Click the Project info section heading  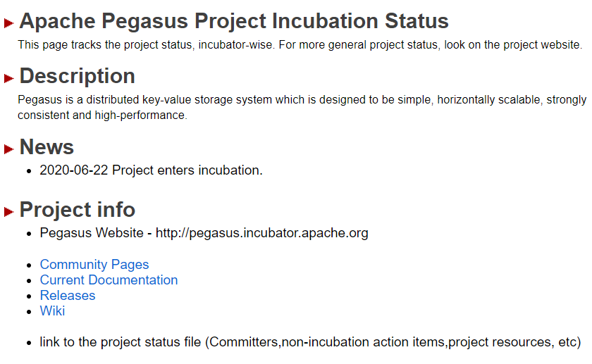pos(78,210)
